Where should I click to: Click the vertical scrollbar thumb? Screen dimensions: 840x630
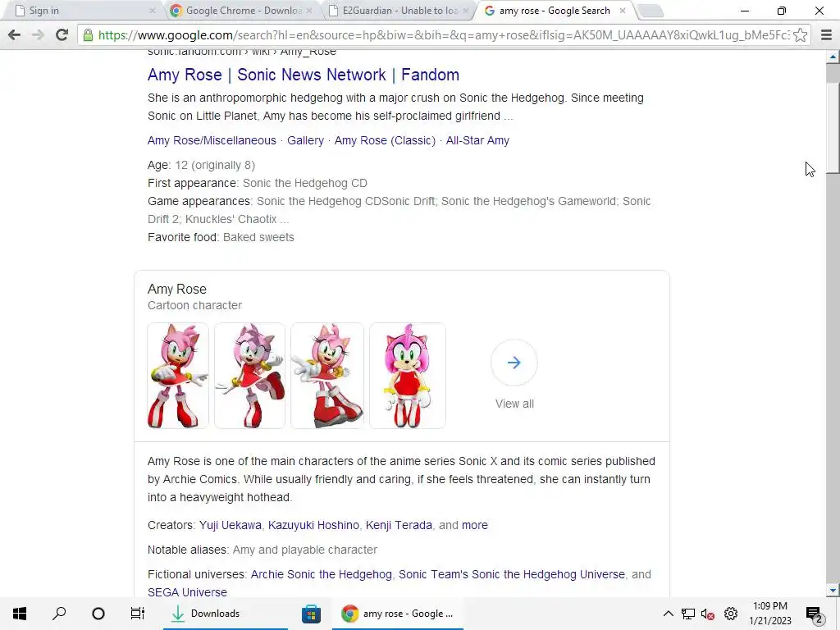(x=833, y=127)
